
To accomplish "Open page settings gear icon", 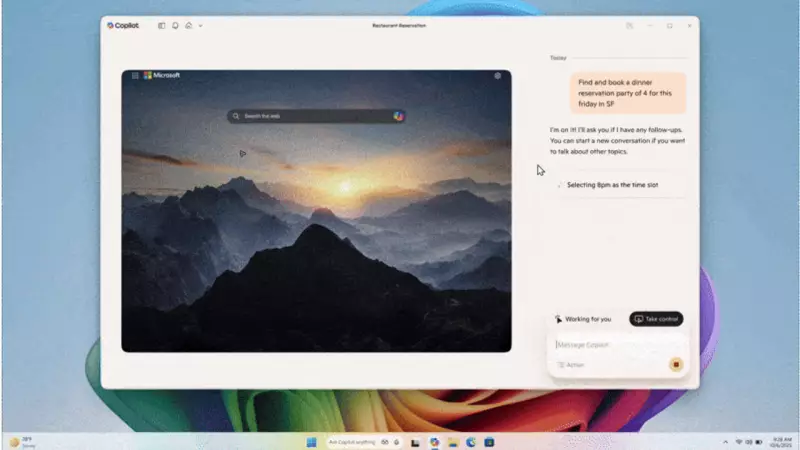I will [x=497, y=75].
